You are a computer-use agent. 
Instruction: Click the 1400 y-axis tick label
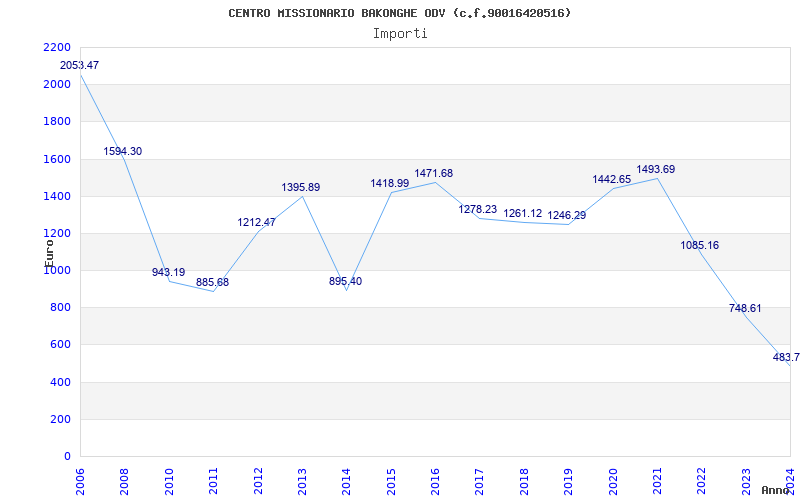tap(57, 196)
